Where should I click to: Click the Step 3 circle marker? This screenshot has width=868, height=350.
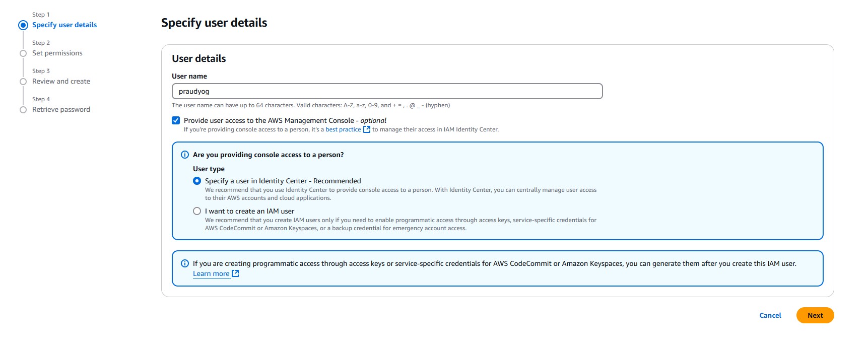23,82
